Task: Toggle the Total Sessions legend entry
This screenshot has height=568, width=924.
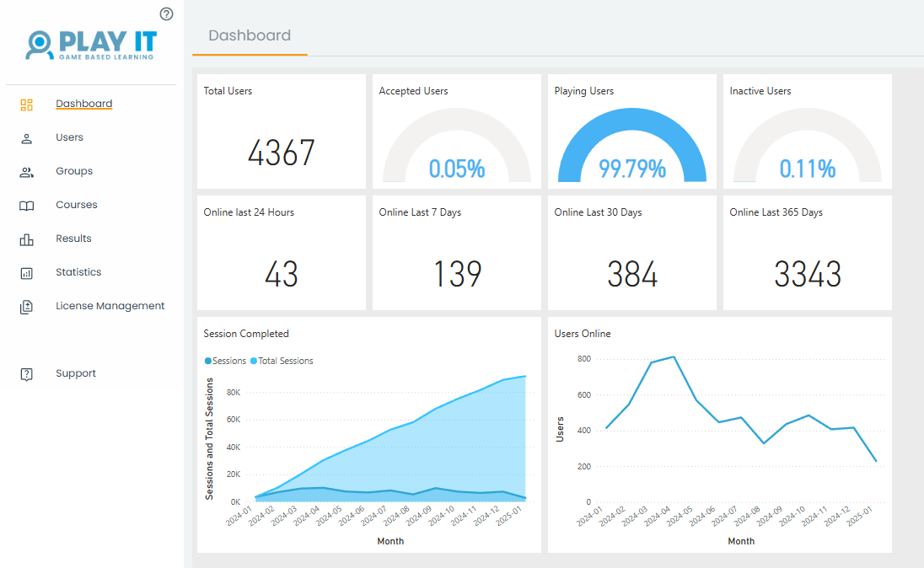Action: click(x=282, y=361)
